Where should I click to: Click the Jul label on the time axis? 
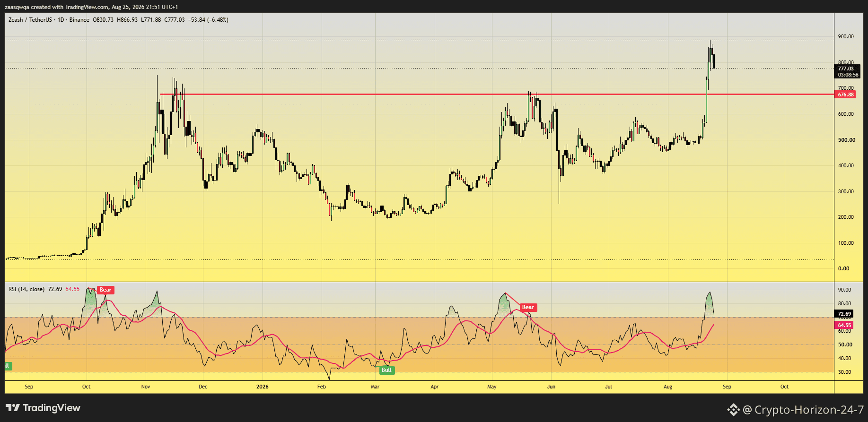608,387
